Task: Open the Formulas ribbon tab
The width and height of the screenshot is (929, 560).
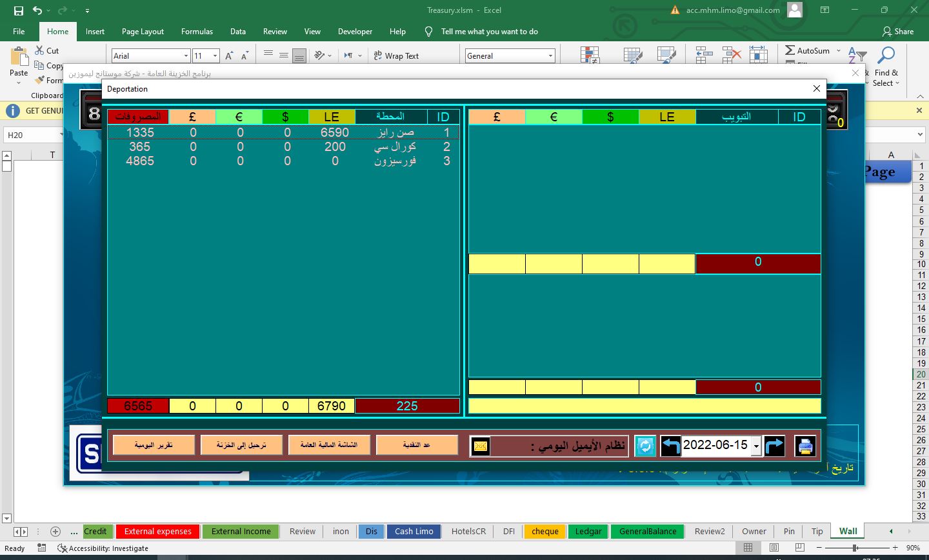Action: pos(197,31)
